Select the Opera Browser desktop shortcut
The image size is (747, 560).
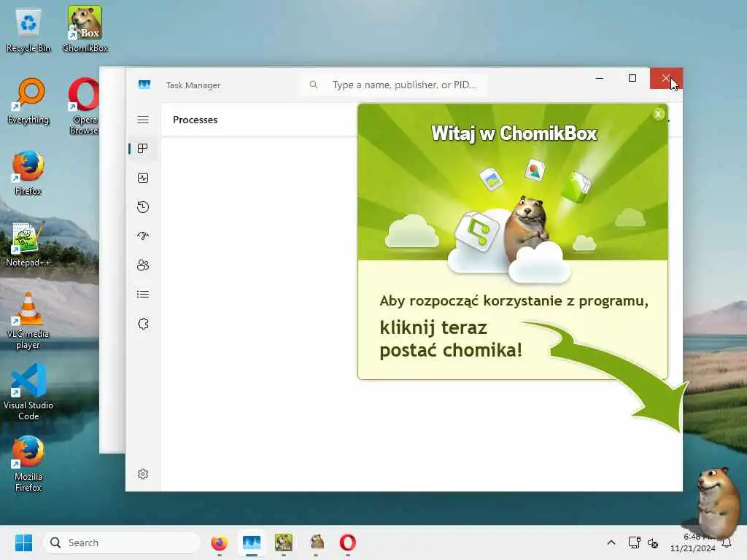tap(84, 106)
